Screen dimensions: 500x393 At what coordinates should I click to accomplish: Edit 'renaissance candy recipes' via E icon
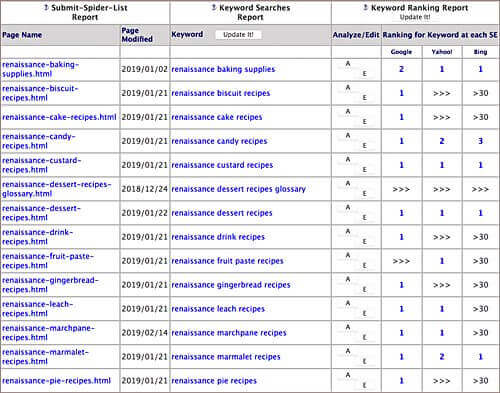pyautogui.click(x=364, y=146)
